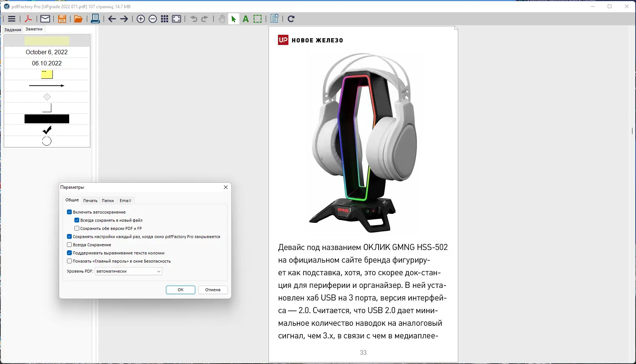Toggle 'Сохранять настройки каждый раз' checkbox
The height and width of the screenshot is (364, 636).
pyautogui.click(x=69, y=237)
